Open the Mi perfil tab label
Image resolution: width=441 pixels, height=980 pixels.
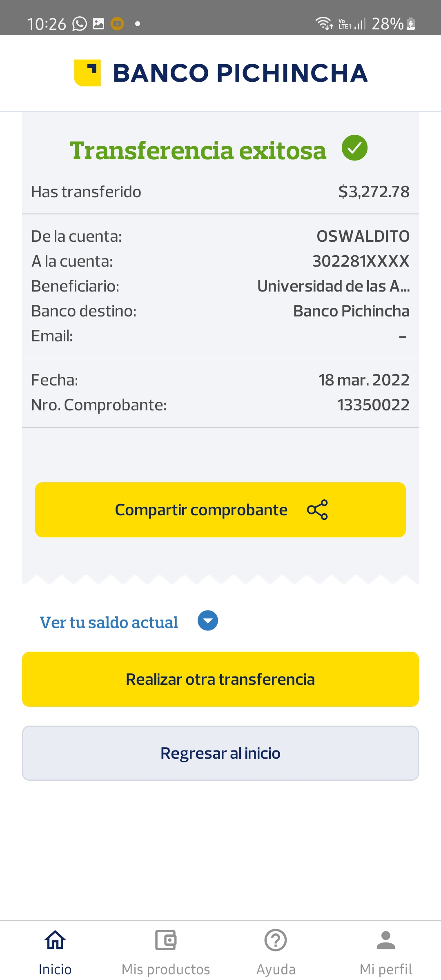coord(386,969)
